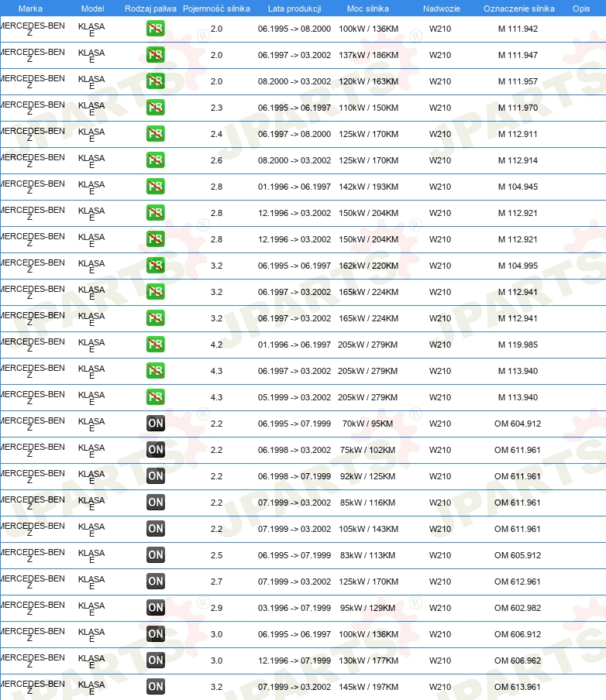Image resolution: width=606 pixels, height=700 pixels.
Task: Click production dates 03.1996 -> 07.1999
Action: click(294, 608)
